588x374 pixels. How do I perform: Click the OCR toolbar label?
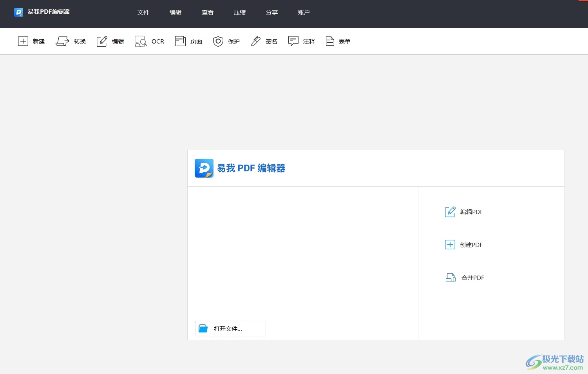158,41
